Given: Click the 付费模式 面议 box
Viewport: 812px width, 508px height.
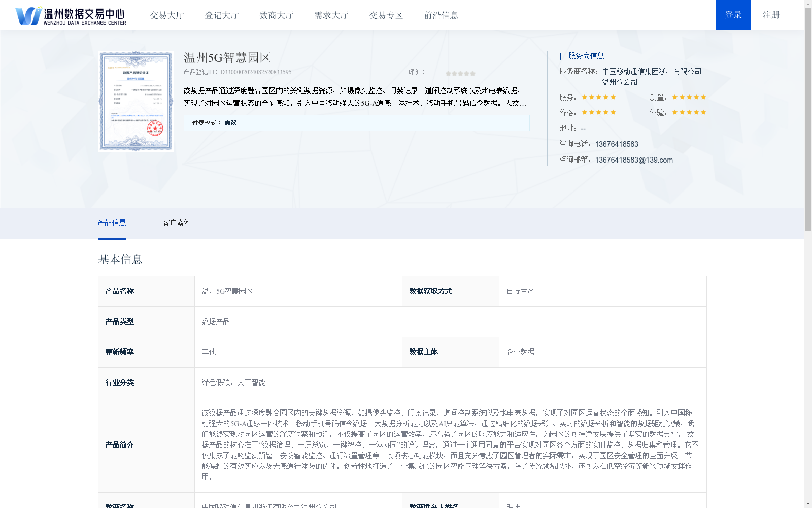Looking at the screenshot, I should (x=356, y=123).
